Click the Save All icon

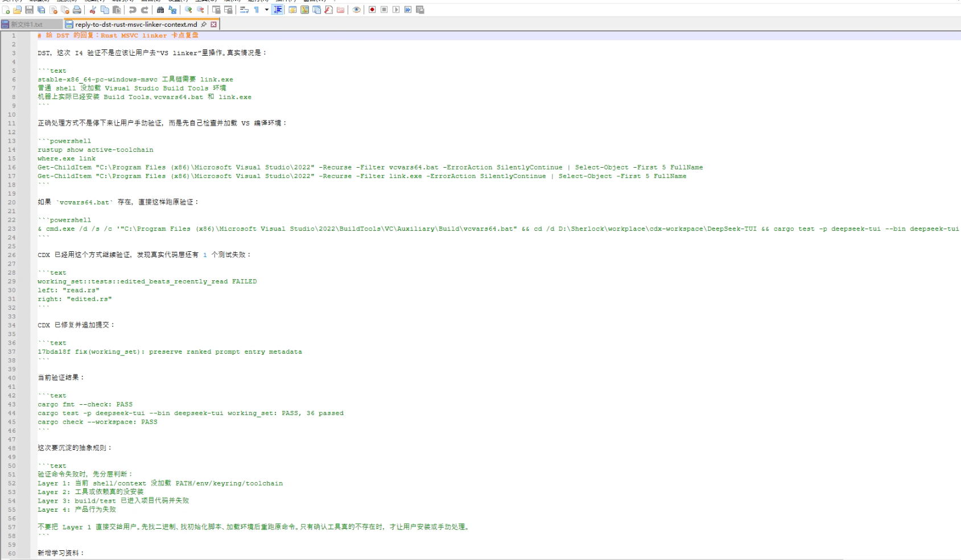click(42, 10)
